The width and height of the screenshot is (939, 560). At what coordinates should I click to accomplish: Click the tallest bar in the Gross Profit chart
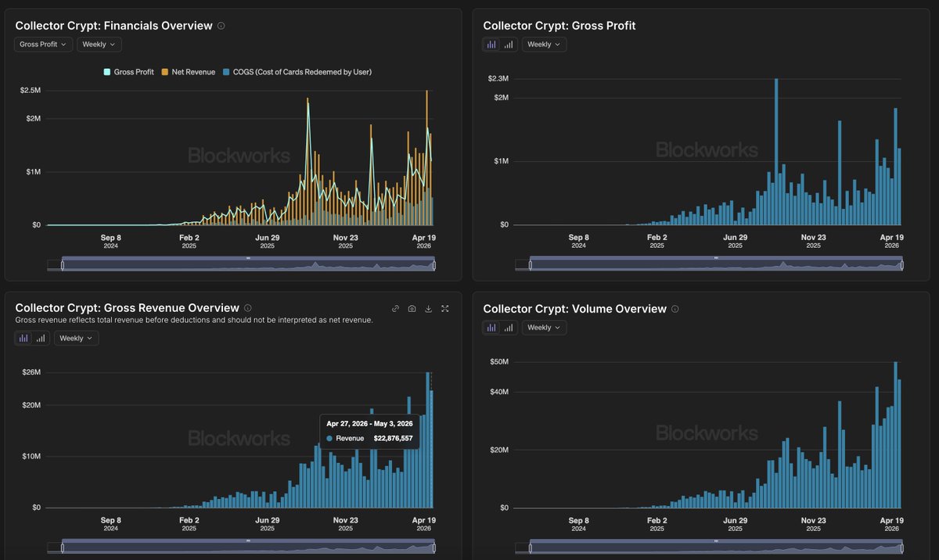[x=776, y=152]
